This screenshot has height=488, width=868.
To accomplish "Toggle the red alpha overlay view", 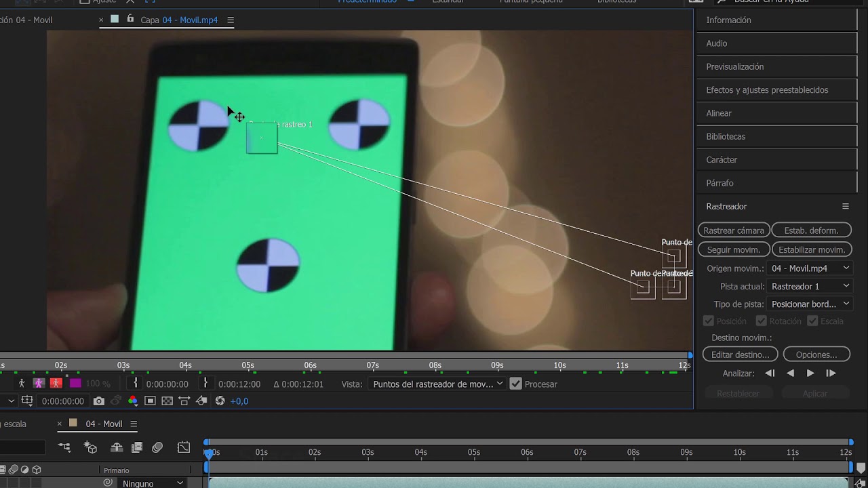I will 56,384.
